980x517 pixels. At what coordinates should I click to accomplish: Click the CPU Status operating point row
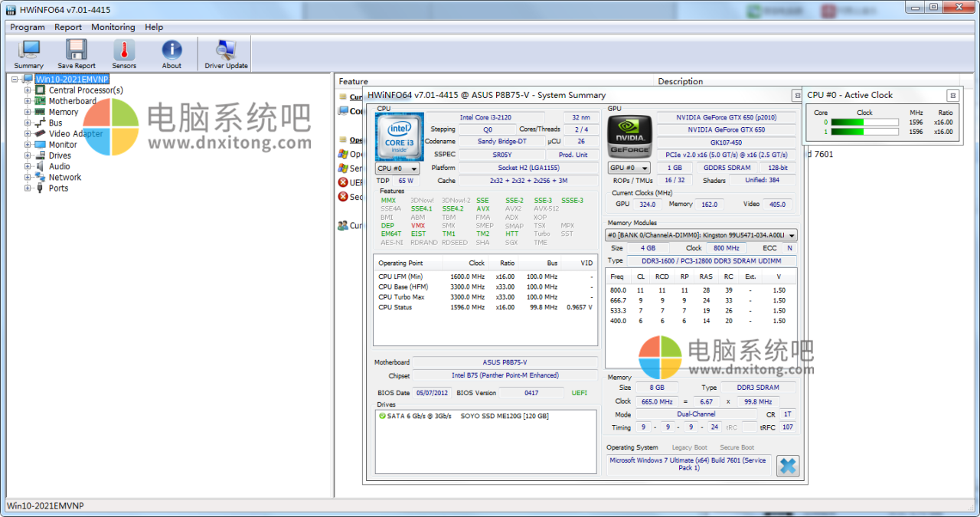(485, 307)
